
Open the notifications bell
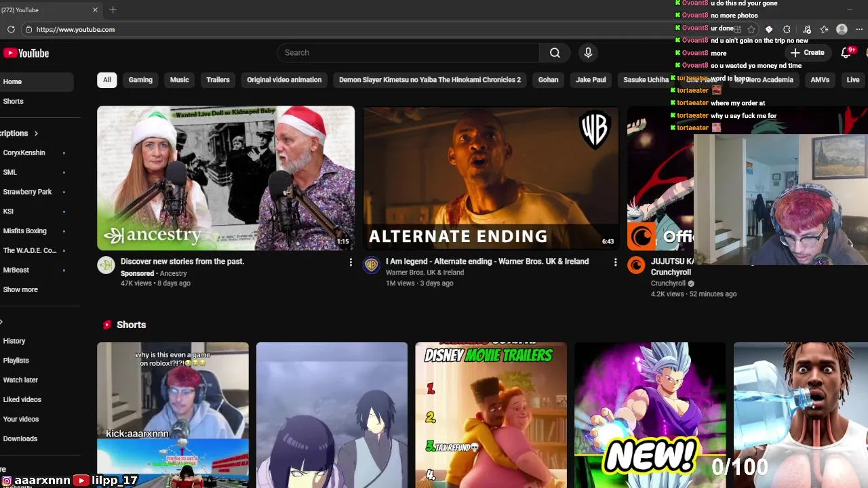846,53
